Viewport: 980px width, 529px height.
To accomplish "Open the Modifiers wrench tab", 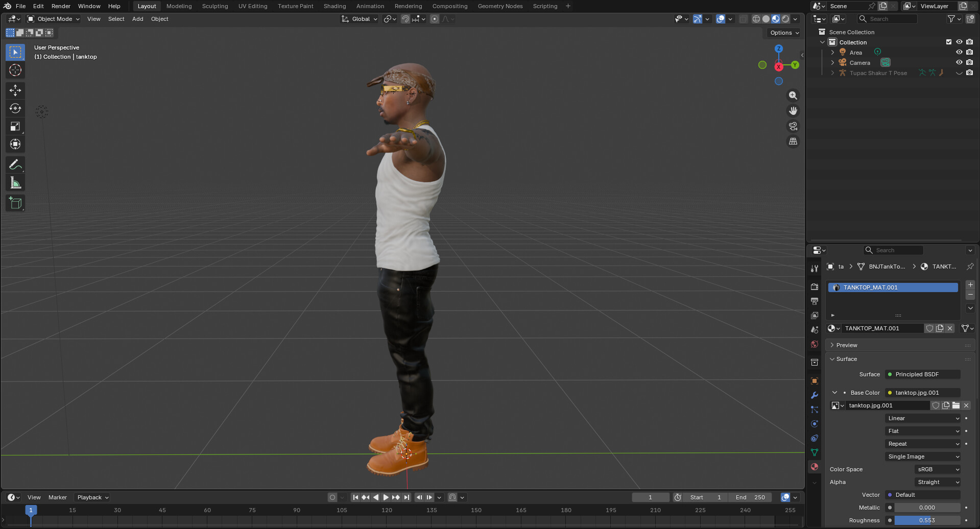I will click(815, 395).
